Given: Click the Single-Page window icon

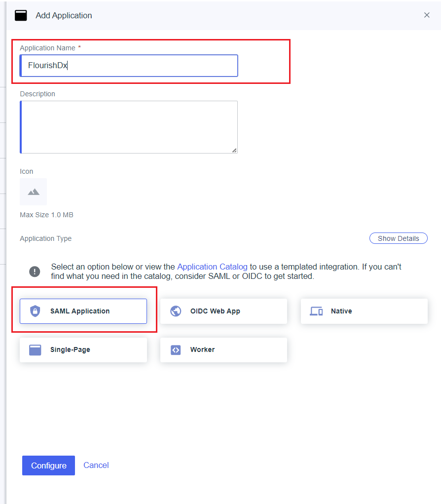Looking at the screenshot, I should 35,349.
